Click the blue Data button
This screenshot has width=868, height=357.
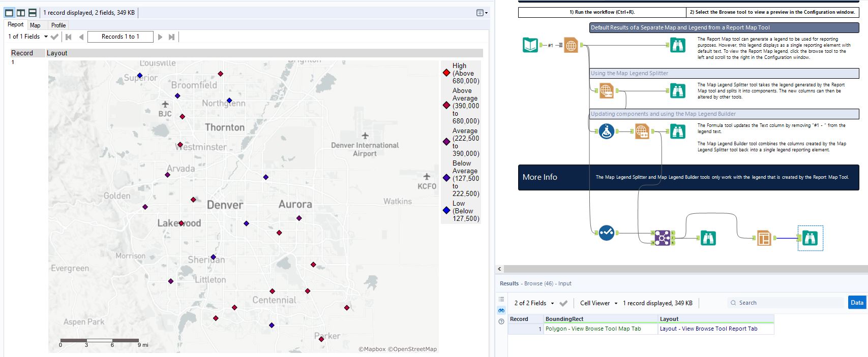tap(856, 303)
